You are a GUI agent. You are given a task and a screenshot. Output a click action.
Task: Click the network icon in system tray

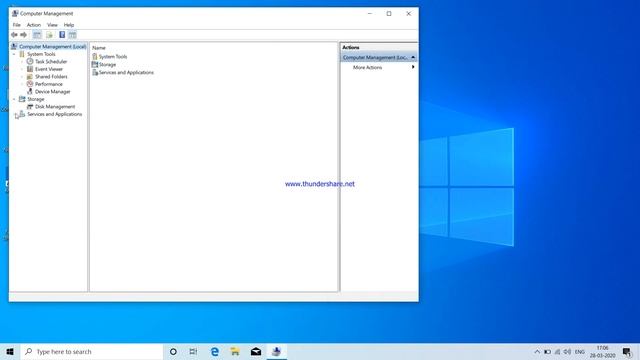[558, 351]
